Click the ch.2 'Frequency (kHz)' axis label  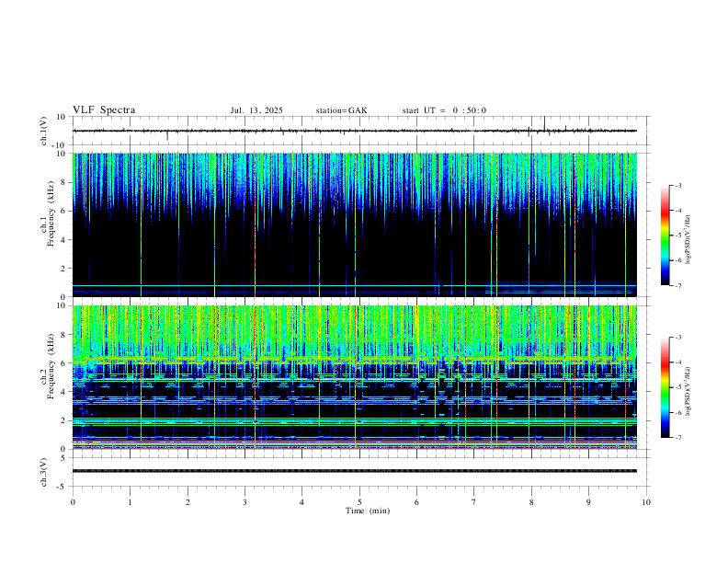[x=51, y=366]
